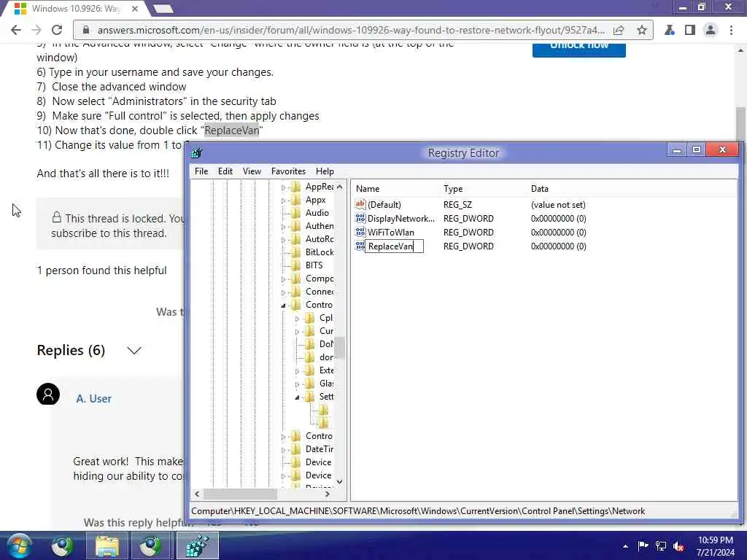Collapse the Replies (6) chevron
747x560 pixels.
[x=134, y=351]
